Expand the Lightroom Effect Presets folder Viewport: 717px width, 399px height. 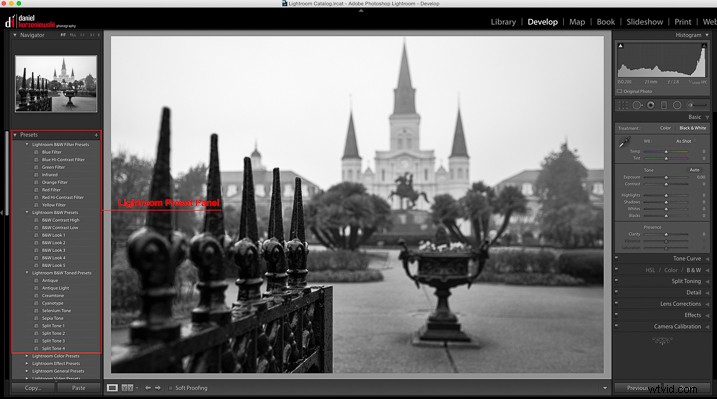pos(27,363)
